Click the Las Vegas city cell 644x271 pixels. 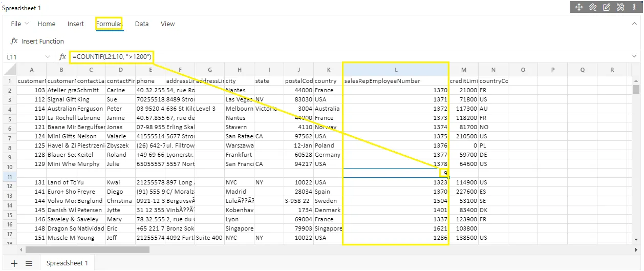point(239,99)
